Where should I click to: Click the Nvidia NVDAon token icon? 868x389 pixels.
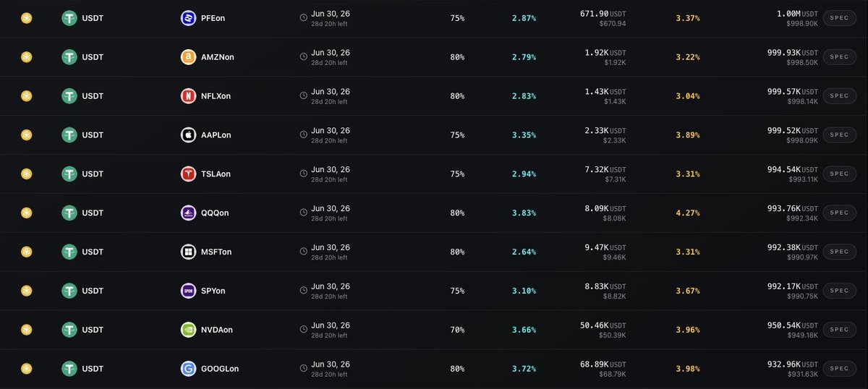click(188, 330)
